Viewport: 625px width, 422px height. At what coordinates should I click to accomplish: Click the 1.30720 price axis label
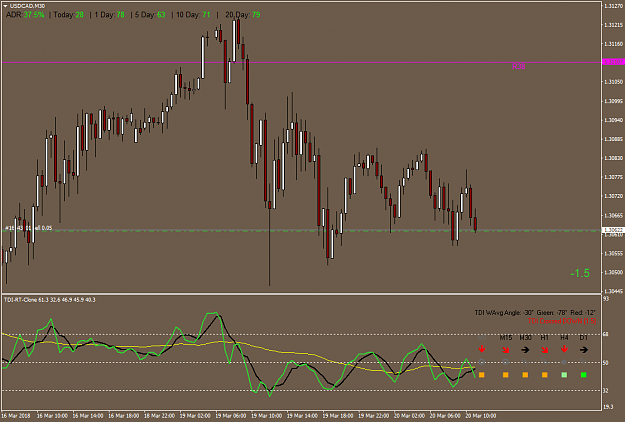pos(613,196)
